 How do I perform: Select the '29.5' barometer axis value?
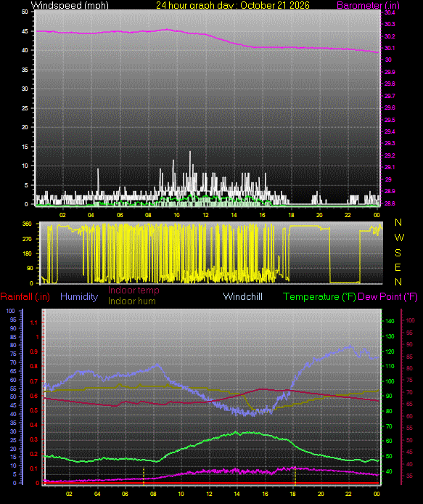(390, 121)
